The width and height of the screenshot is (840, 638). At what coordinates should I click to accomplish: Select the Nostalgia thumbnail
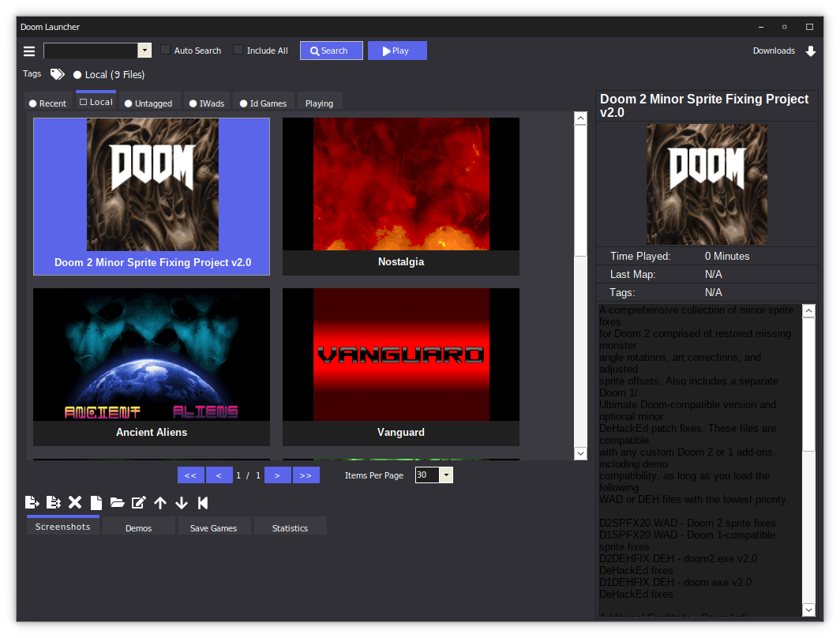point(400,183)
